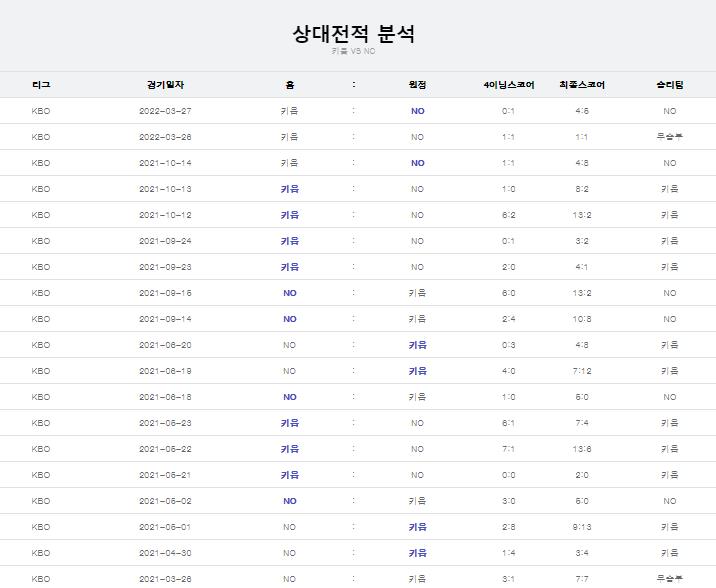This screenshot has height=588, width=716.
Task: Click the 4-inning score 2:4
Action: pos(509,319)
